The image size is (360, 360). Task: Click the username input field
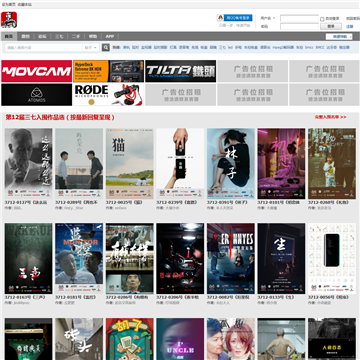299,18
